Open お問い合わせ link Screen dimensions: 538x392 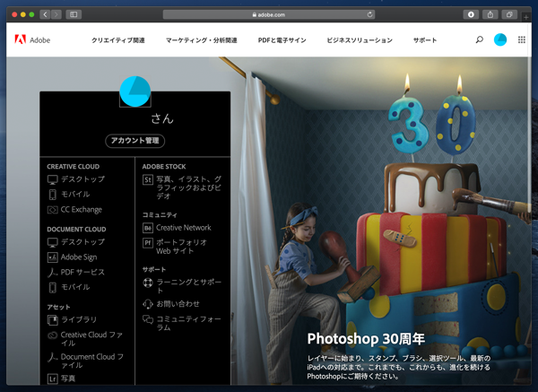178,304
